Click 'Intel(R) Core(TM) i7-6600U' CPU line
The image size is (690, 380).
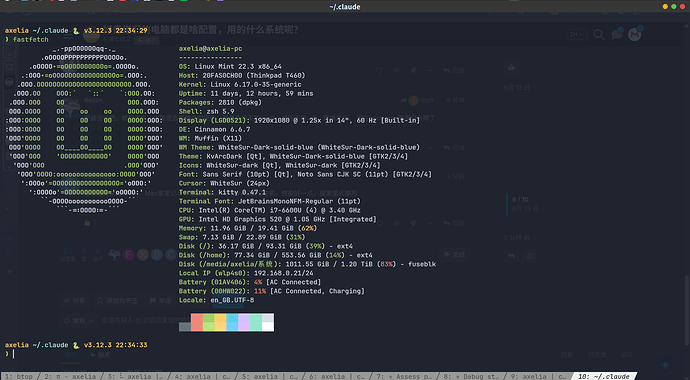pyautogui.click(x=269, y=210)
